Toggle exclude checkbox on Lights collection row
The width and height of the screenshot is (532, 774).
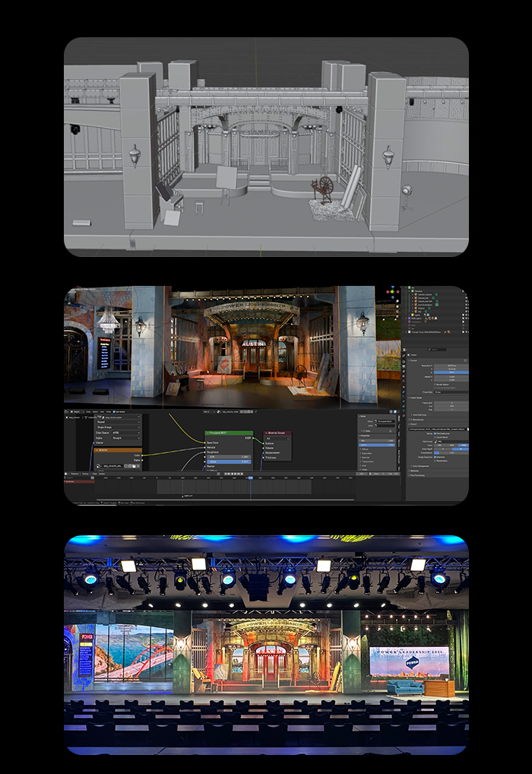(463, 315)
